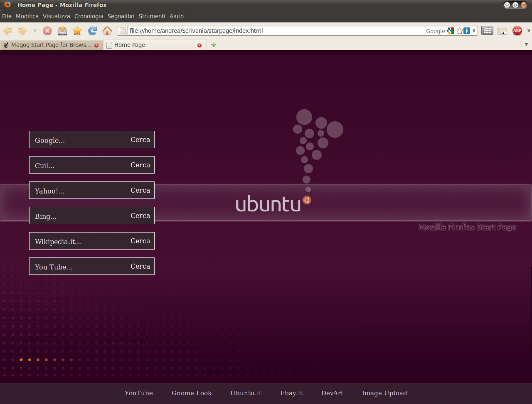532x404 pixels.
Task: Click Cerca button for Wikipedia.it
Action: [140, 241]
